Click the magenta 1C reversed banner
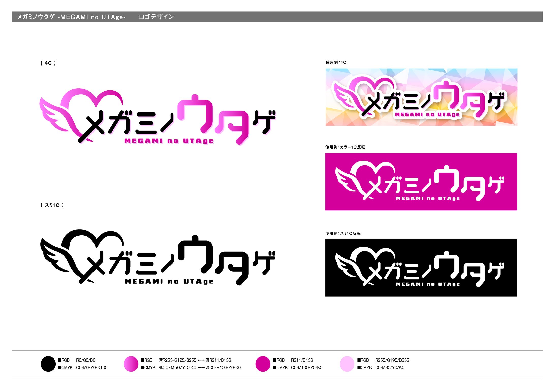 [x=421, y=182]
